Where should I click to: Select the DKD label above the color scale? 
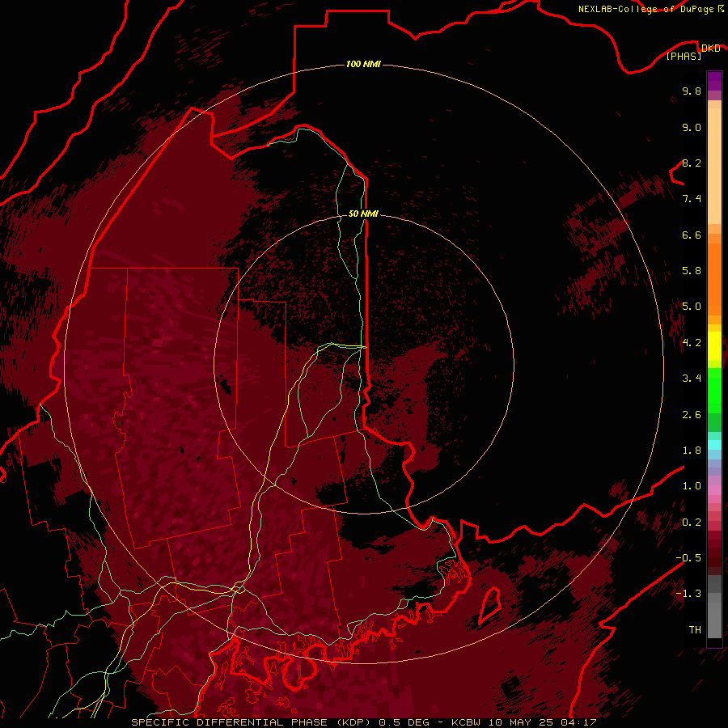711,48
